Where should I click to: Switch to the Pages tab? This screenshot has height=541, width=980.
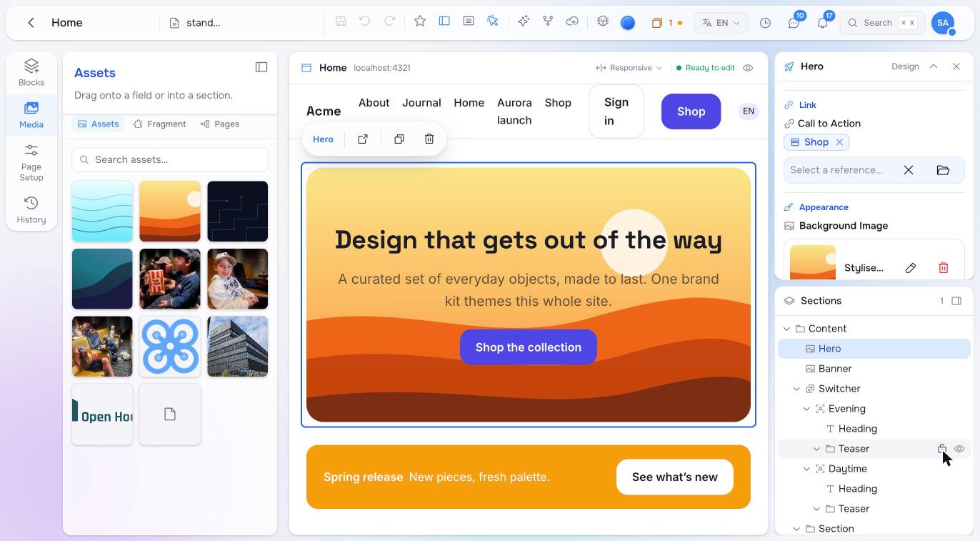(x=220, y=124)
